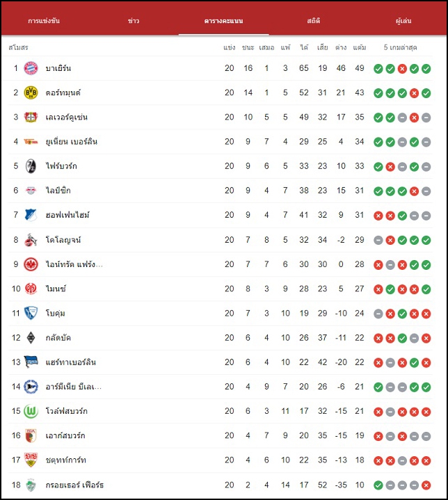Select the Hoffenheim blue crest
Image resolution: width=448 pixels, height=500 pixels.
click(x=31, y=216)
